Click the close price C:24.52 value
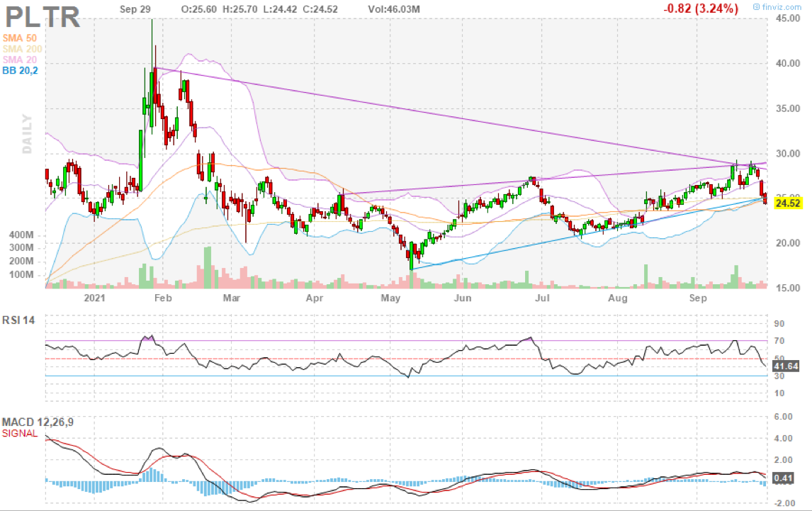 tap(320, 9)
